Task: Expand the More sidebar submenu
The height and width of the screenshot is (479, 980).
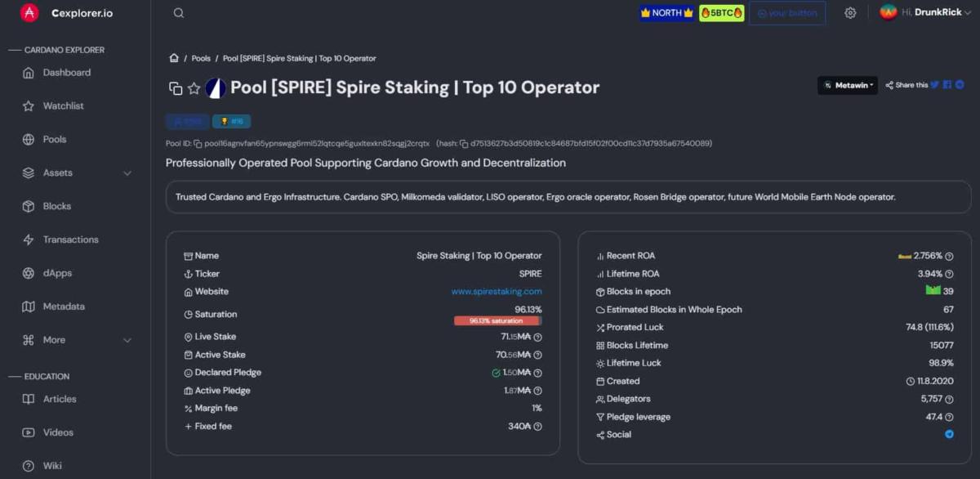Action: pyautogui.click(x=127, y=340)
